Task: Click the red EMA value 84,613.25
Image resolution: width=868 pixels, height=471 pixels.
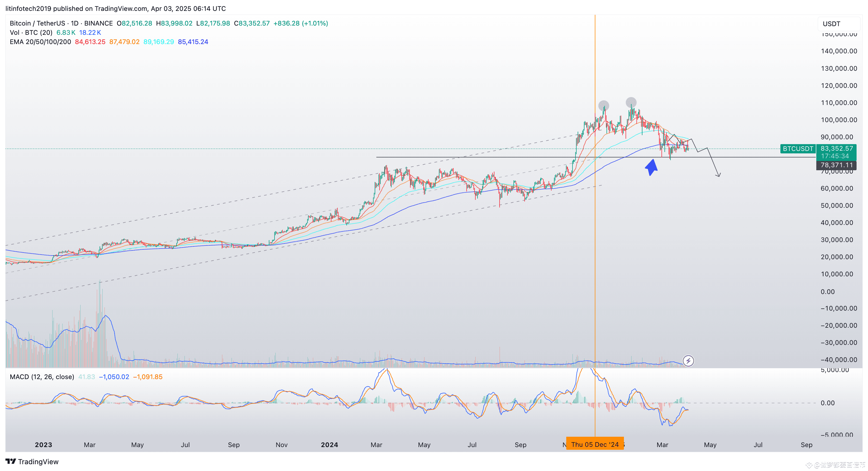Action: click(90, 42)
